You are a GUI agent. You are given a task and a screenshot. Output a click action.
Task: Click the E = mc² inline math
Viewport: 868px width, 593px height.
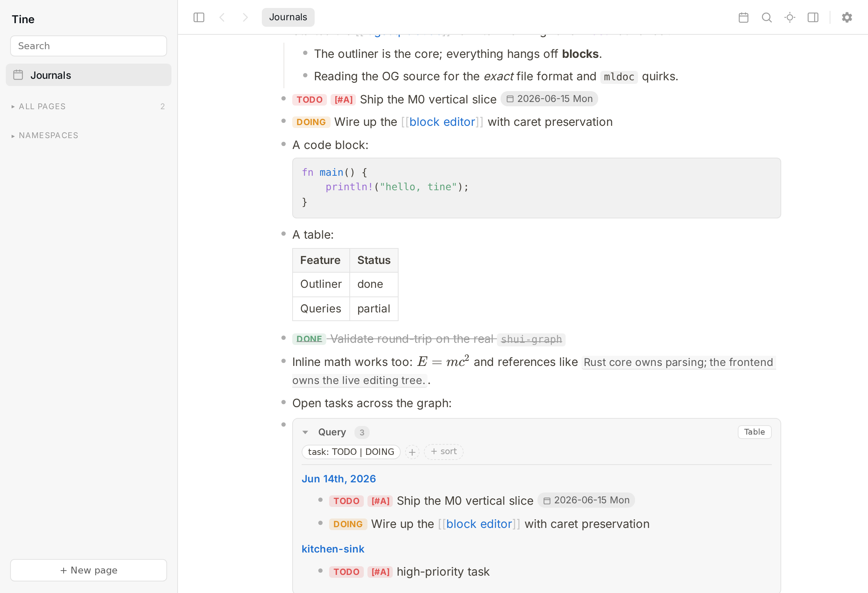click(x=443, y=362)
